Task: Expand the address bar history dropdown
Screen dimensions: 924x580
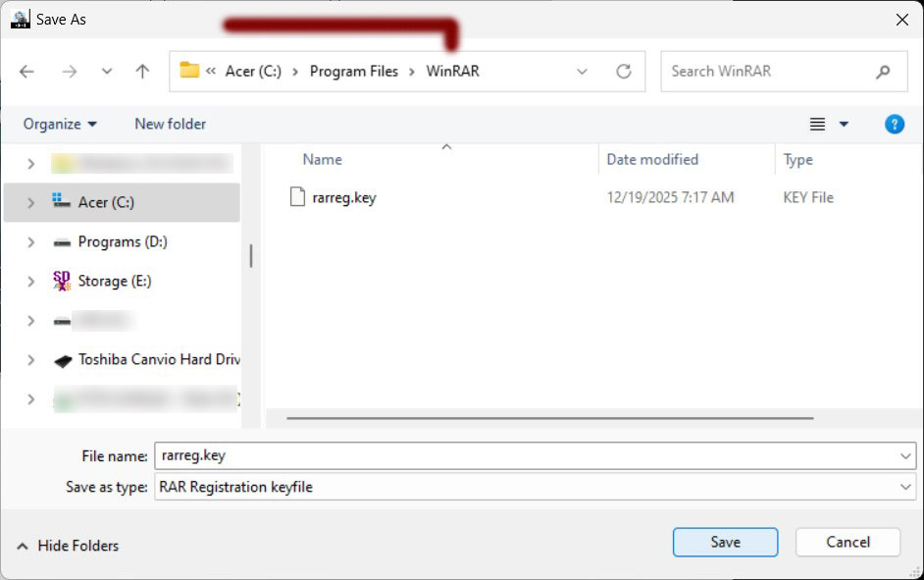Action: pyautogui.click(x=582, y=72)
